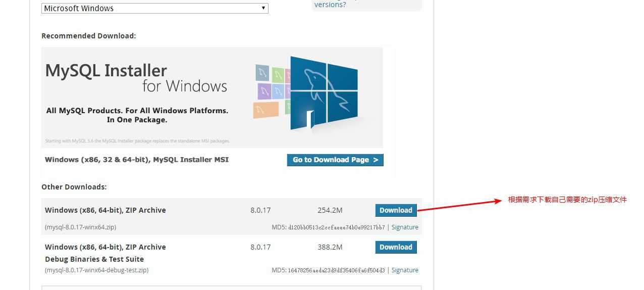The image size is (644, 290).
Task: Click the "versions?" link at top
Action: [330, 5]
